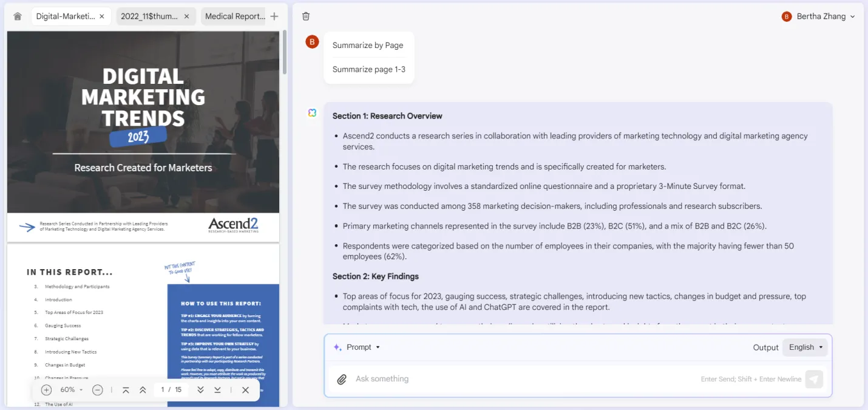The width and height of the screenshot is (868, 410).
Task: Send message with paper plane button
Action: point(814,379)
